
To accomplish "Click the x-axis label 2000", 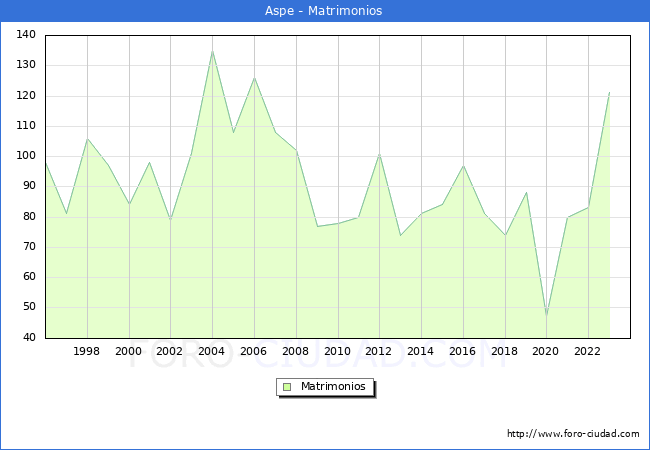I will pos(129,351).
